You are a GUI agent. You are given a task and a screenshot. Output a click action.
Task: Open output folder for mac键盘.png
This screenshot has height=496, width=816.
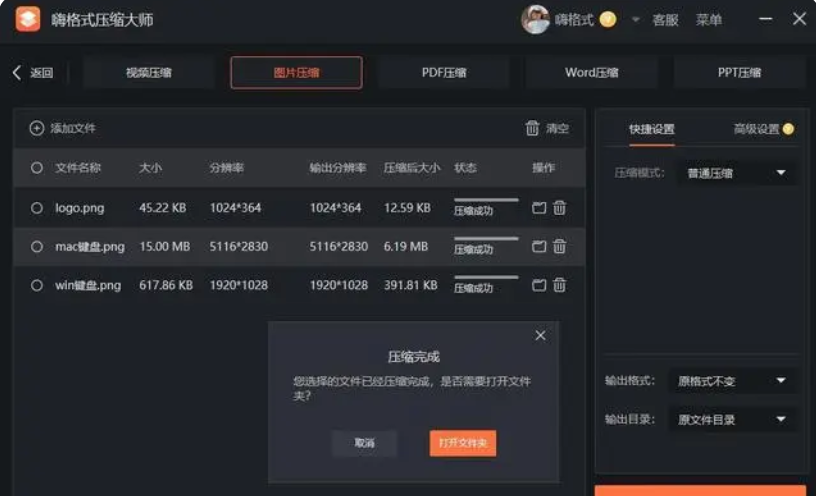pos(539,246)
